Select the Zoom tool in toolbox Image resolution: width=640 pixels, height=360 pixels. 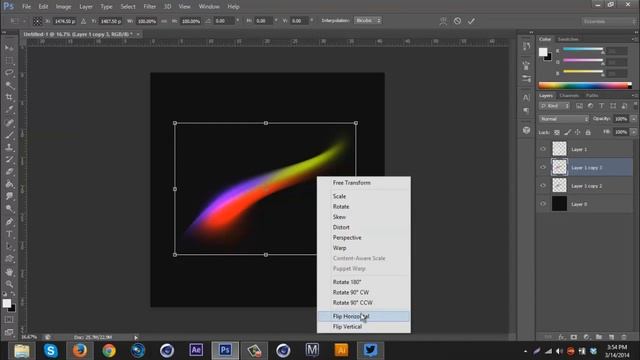(x=9, y=284)
